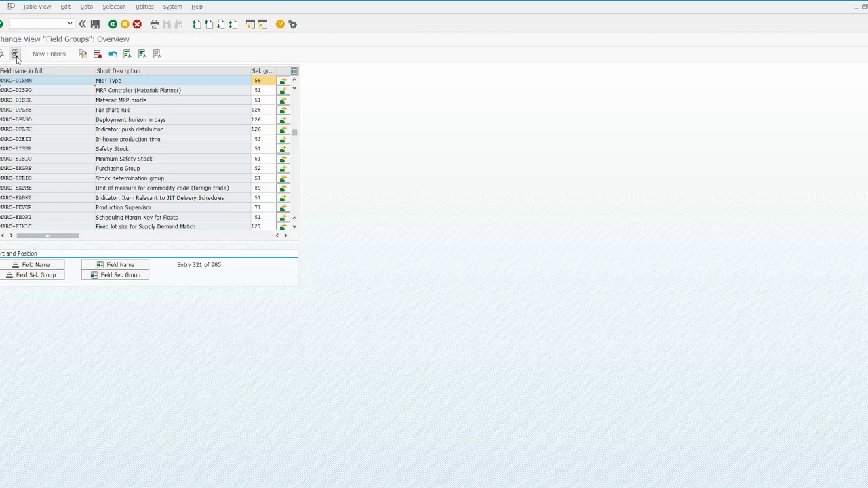This screenshot has height=488, width=868.
Task: Open the Utilities menu
Action: [144, 7]
